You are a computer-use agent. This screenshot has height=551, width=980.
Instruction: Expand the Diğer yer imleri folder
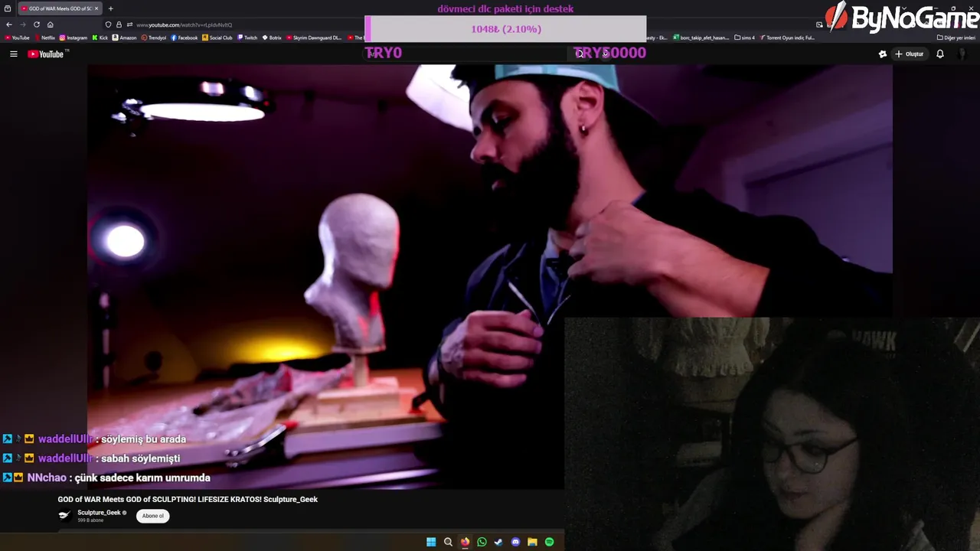[956, 37]
